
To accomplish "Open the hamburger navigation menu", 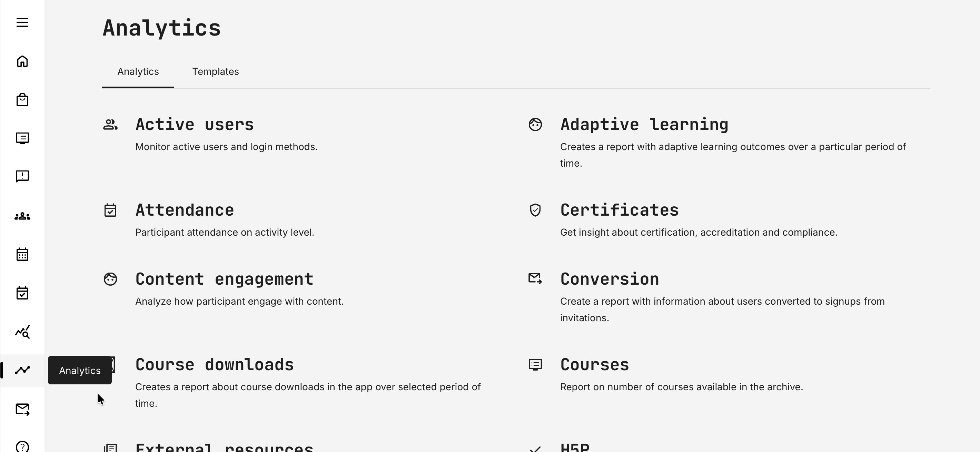I will 22,22.
